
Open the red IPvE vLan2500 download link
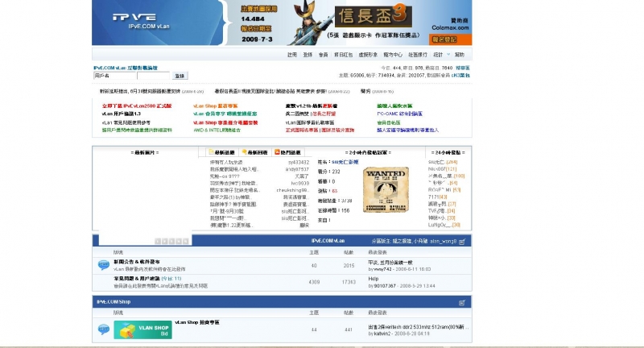click(x=137, y=106)
